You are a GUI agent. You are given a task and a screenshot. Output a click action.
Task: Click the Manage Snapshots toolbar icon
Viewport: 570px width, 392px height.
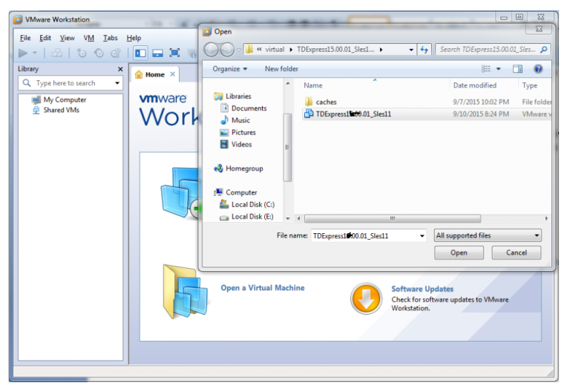116,53
